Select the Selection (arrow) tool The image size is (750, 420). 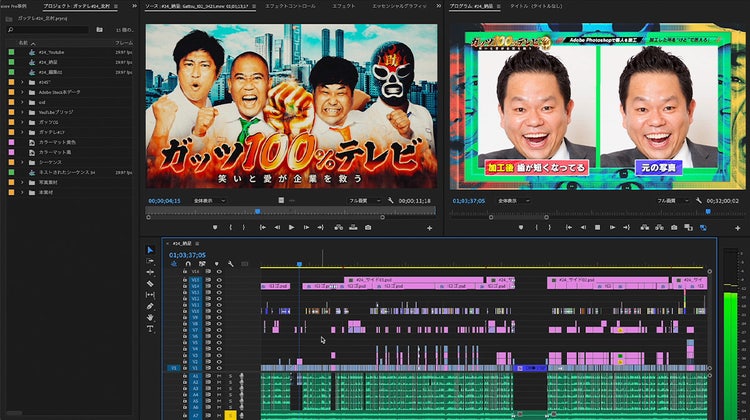pyautogui.click(x=150, y=250)
